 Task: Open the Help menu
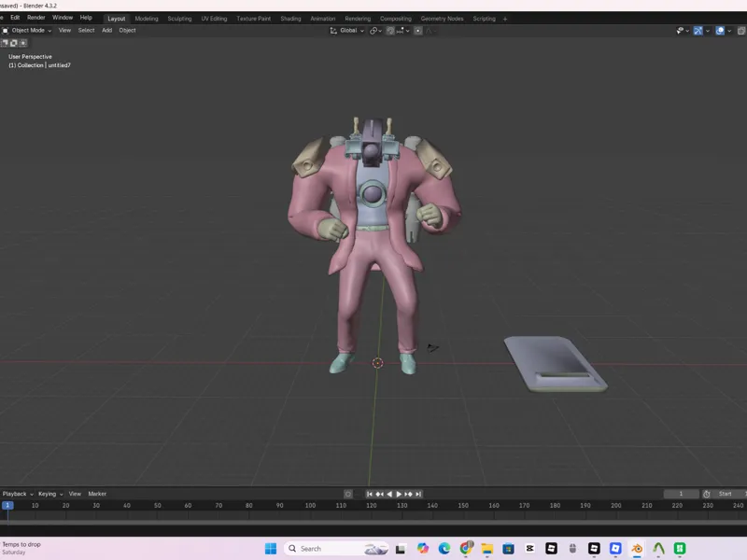pyautogui.click(x=86, y=18)
